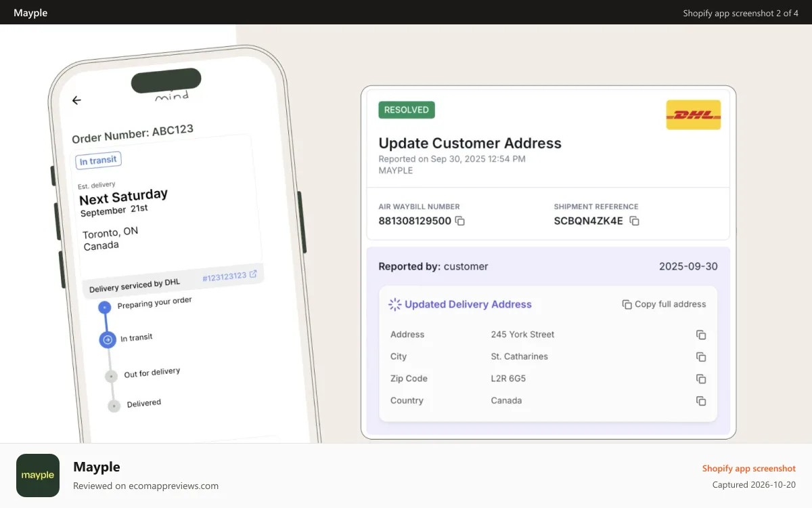Click the Delivery serviced by DHL text
812x508 pixels.
[x=135, y=286]
